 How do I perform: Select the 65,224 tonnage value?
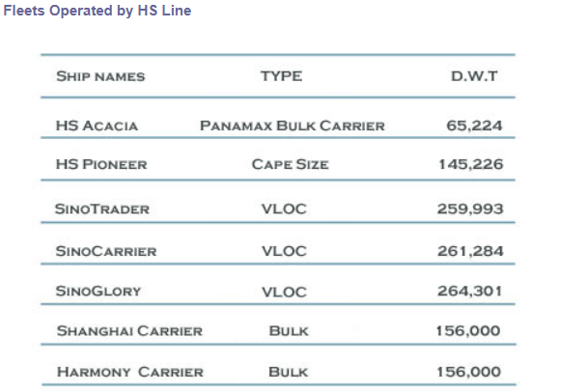pos(474,126)
